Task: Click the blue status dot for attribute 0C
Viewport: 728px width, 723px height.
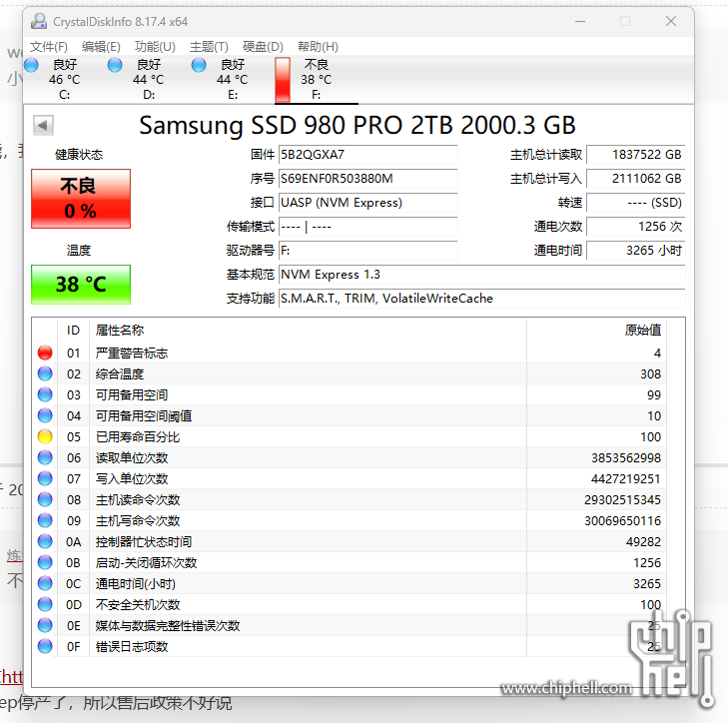Action: click(45, 583)
